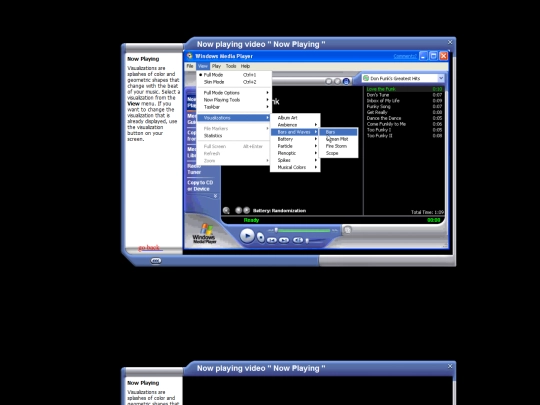Select the visualization picker icon above Ready status
540x405 pixels.
[x=226, y=210]
